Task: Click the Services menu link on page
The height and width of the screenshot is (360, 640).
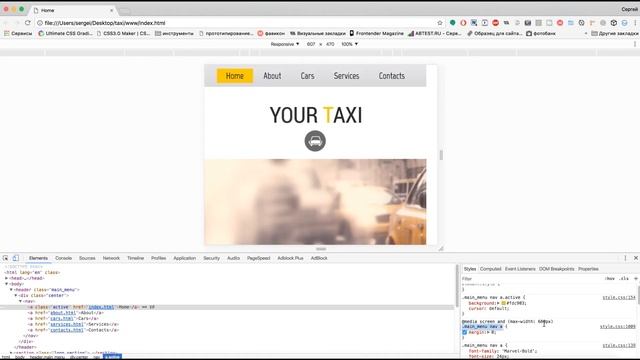Action: tap(347, 76)
